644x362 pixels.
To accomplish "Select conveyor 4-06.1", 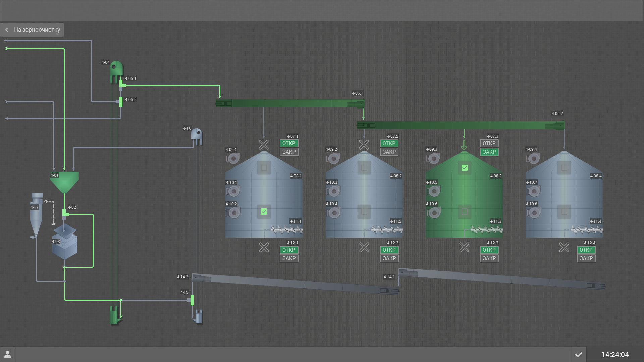I will click(289, 103).
